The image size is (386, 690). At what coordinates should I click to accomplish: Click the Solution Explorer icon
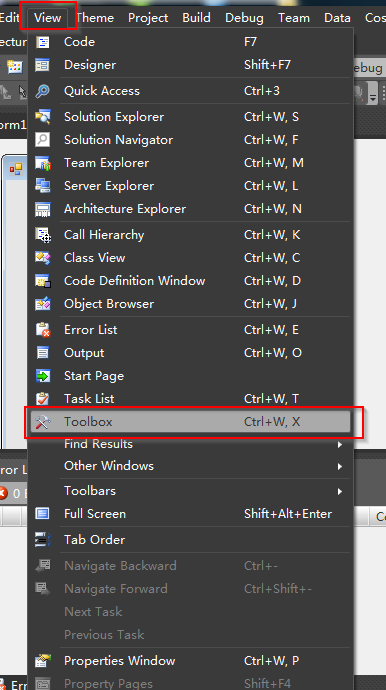coord(43,117)
